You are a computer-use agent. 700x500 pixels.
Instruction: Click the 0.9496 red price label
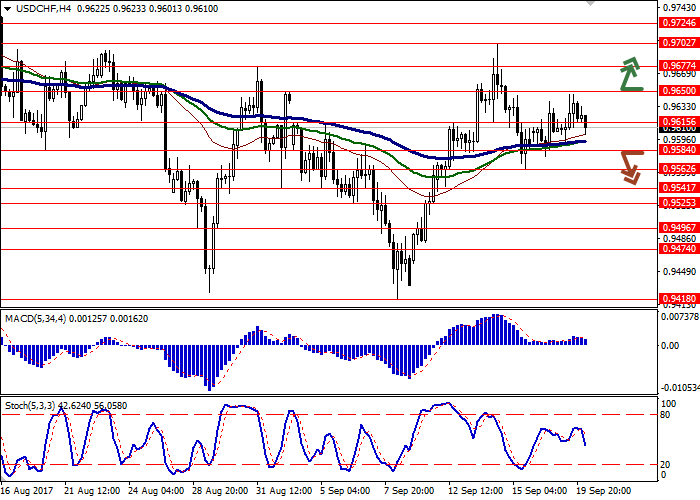pyautogui.click(x=678, y=227)
